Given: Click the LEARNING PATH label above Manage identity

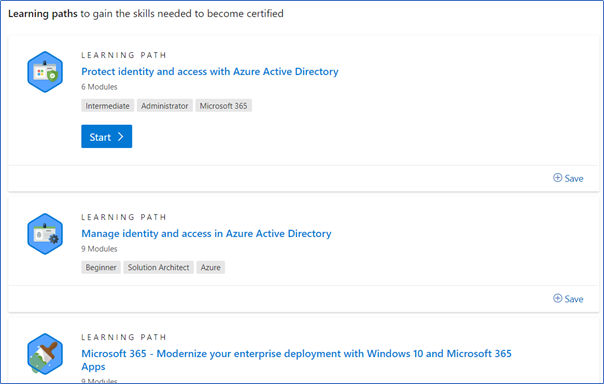Looking at the screenshot, I should click(124, 217).
